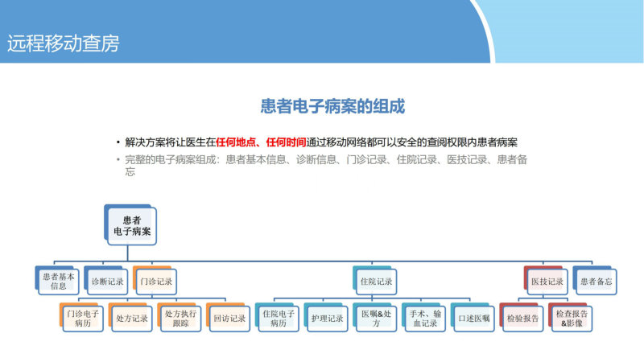The width and height of the screenshot is (644, 362).
Task: Click the red text 任何地点、任何时间
Action: (261, 142)
